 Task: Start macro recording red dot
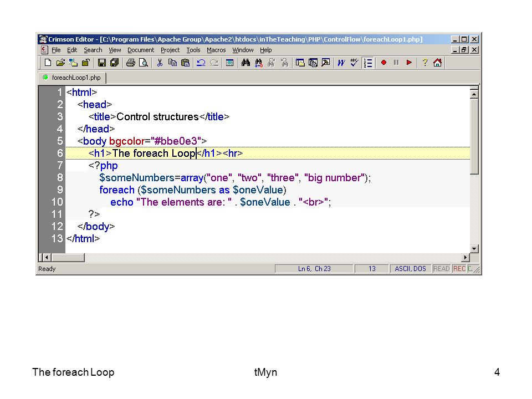[383, 63]
